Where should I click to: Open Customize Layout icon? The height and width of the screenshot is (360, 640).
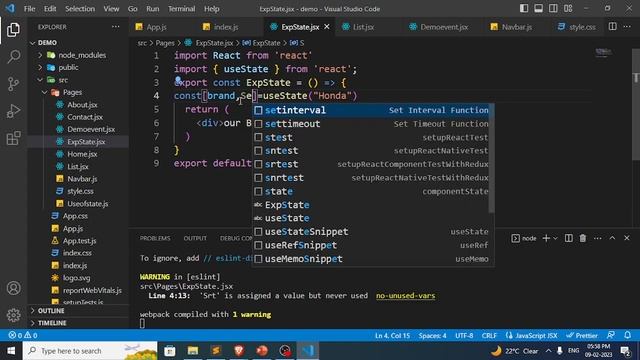point(568,9)
